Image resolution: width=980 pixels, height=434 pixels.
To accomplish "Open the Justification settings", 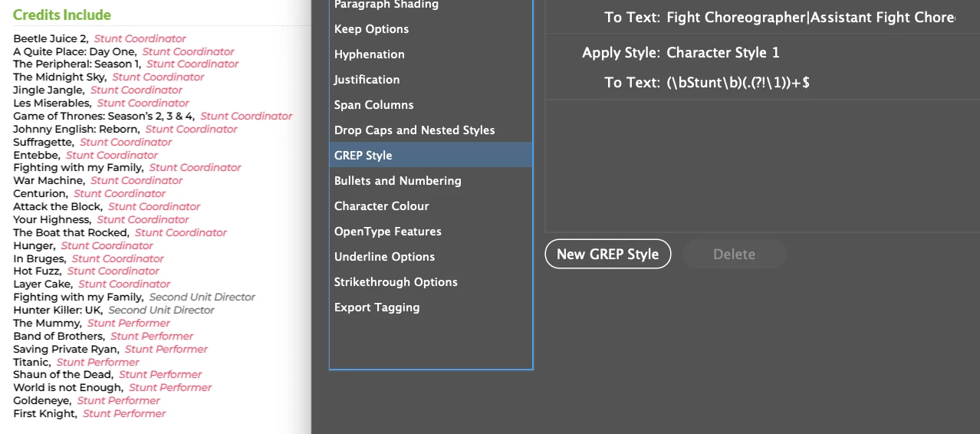I will [x=367, y=80].
